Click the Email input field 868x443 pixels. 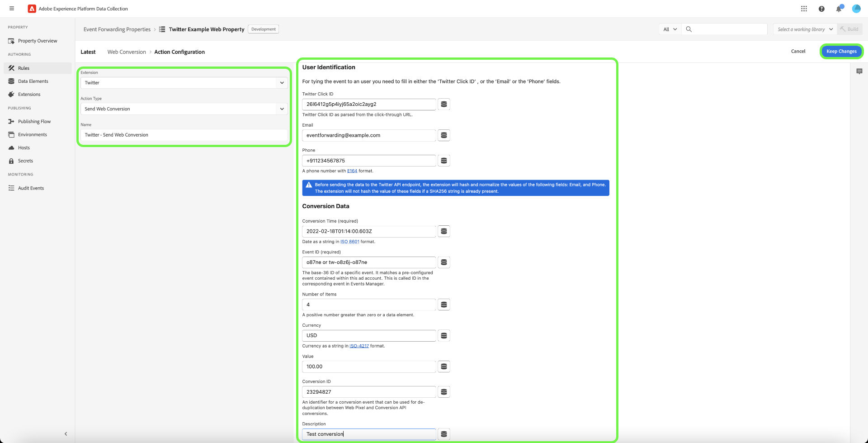click(x=369, y=135)
